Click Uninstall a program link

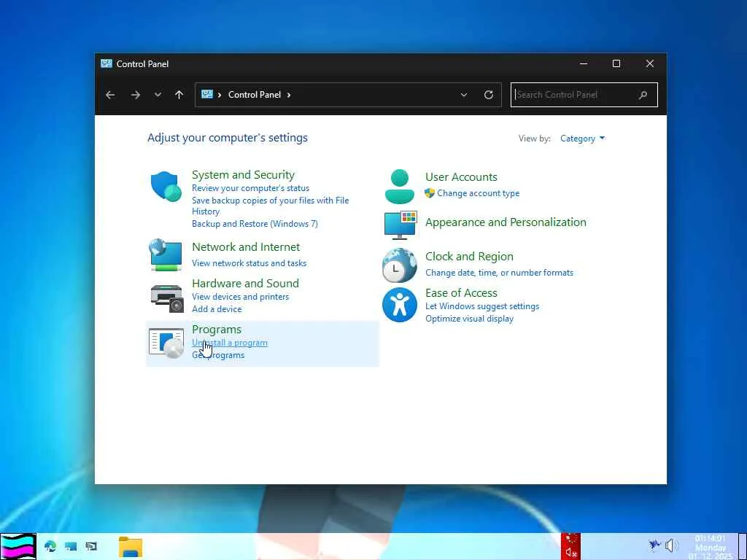pos(230,343)
